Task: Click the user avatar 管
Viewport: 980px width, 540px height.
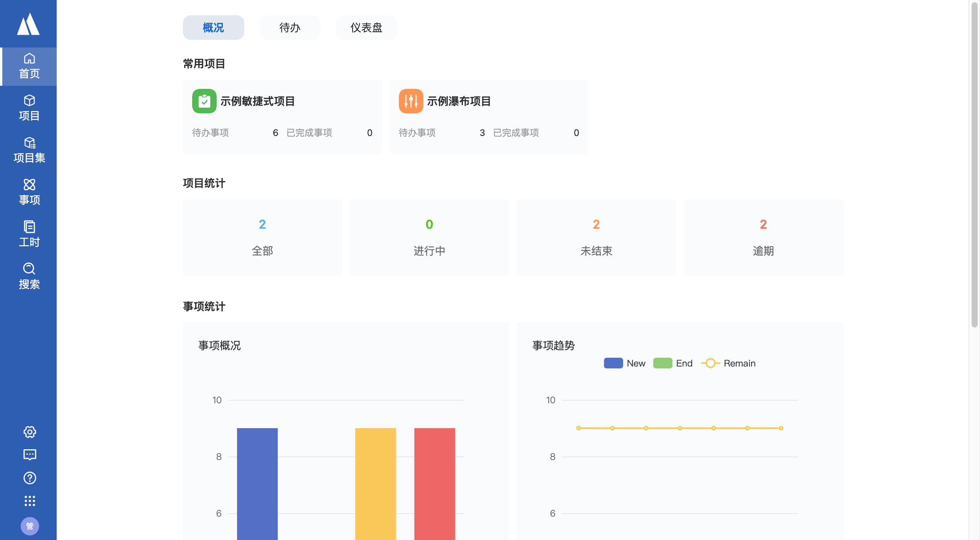Action: point(29,526)
